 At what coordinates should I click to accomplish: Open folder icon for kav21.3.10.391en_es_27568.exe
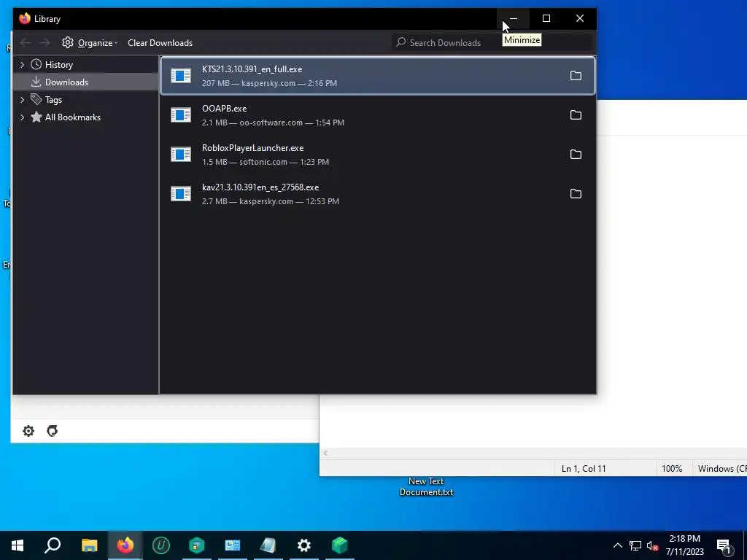[576, 194]
